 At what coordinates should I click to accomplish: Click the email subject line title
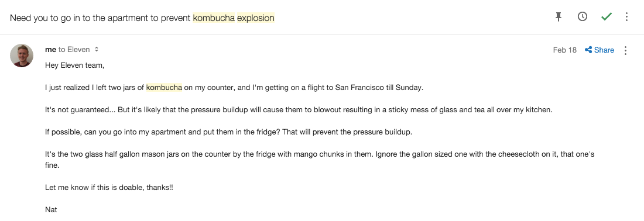(142, 18)
